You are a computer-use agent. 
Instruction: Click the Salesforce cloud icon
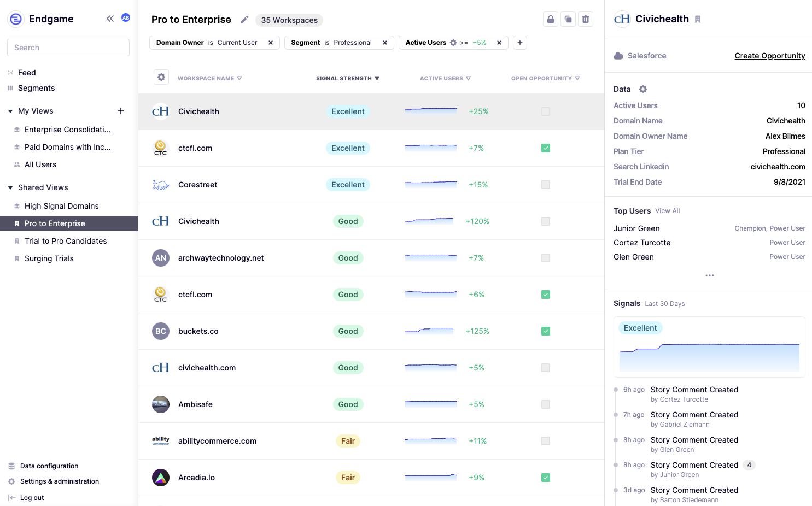618,56
